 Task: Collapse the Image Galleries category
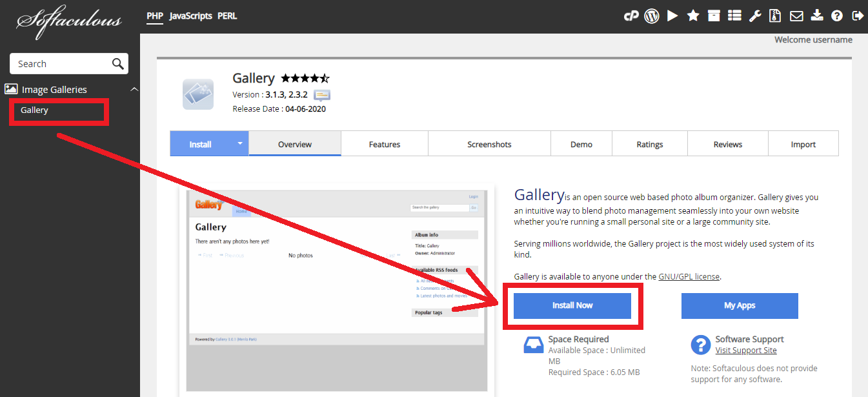[134, 90]
